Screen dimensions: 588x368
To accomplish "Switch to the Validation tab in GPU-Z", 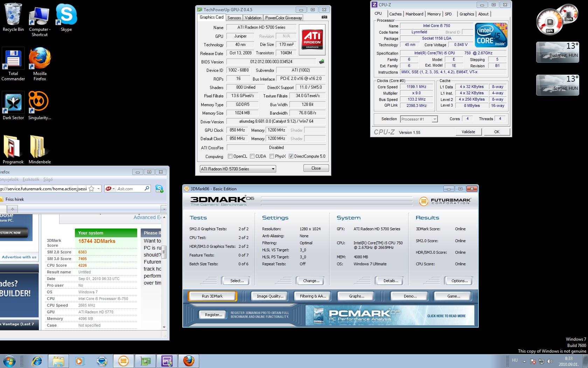I will [253, 18].
